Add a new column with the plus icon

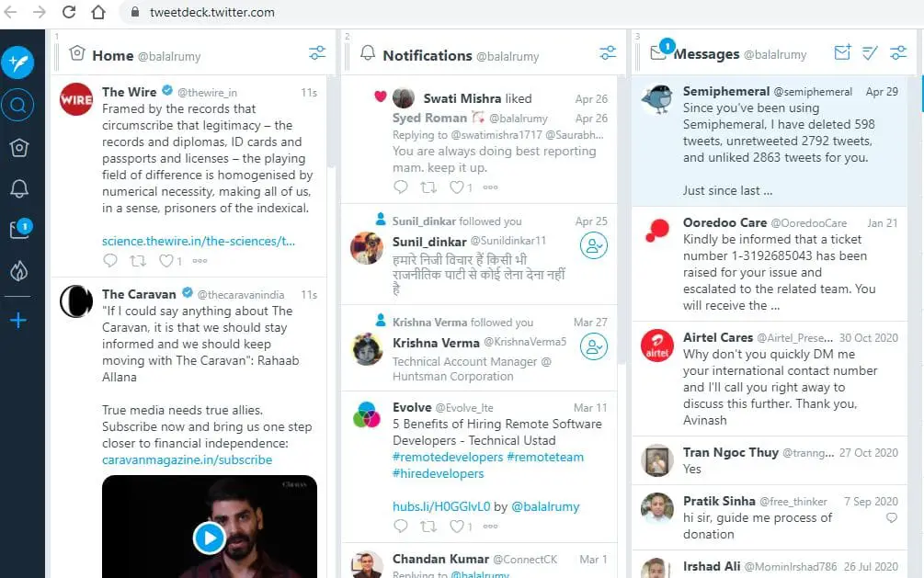tap(18, 320)
